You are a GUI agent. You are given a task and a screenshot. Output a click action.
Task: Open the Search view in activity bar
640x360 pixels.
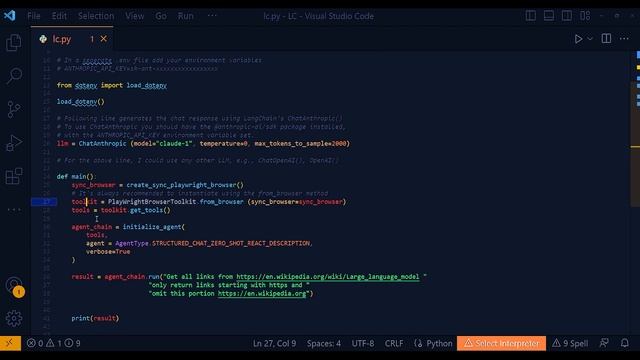[14, 76]
